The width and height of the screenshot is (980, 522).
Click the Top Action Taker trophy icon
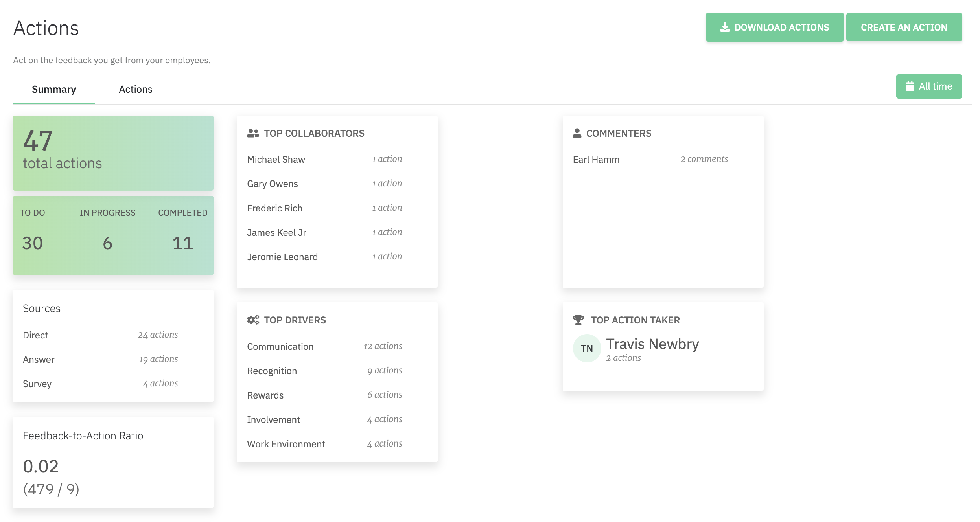pyautogui.click(x=578, y=320)
